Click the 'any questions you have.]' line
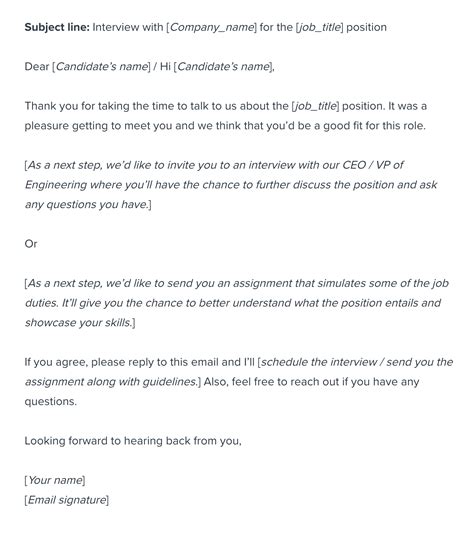The height and width of the screenshot is (538, 474). pyautogui.click(x=88, y=204)
